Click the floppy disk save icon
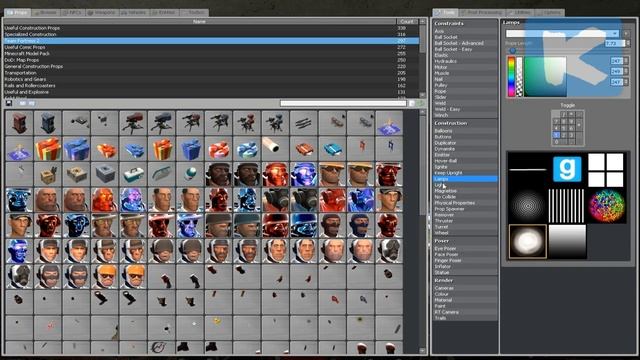The height and width of the screenshot is (360, 640). [9, 103]
